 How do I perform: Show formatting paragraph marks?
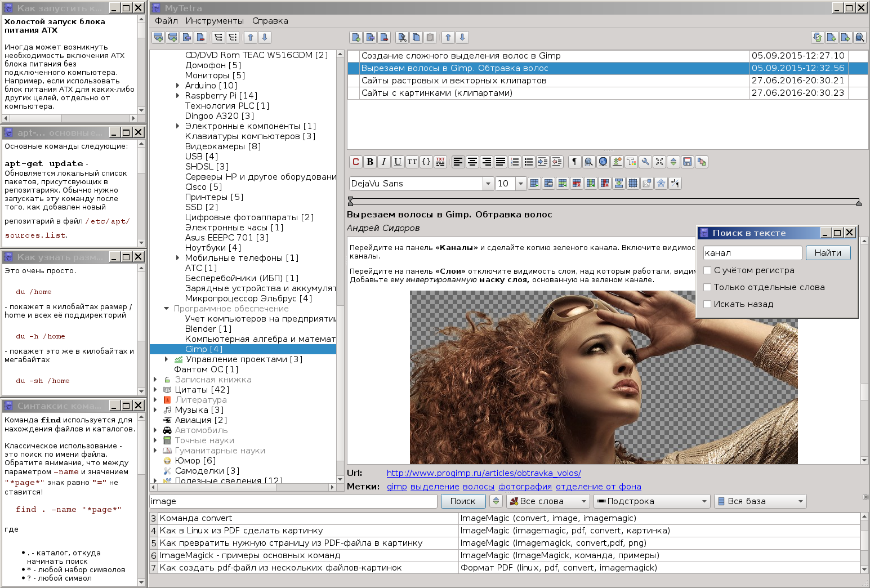[575, 162]
